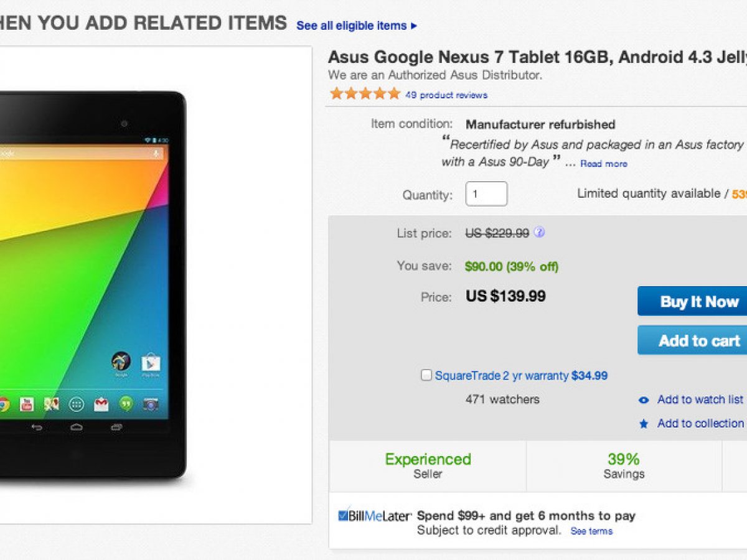
Task: Check the SquareTrade 2 yr warranty checkbox
Action: 426,375
